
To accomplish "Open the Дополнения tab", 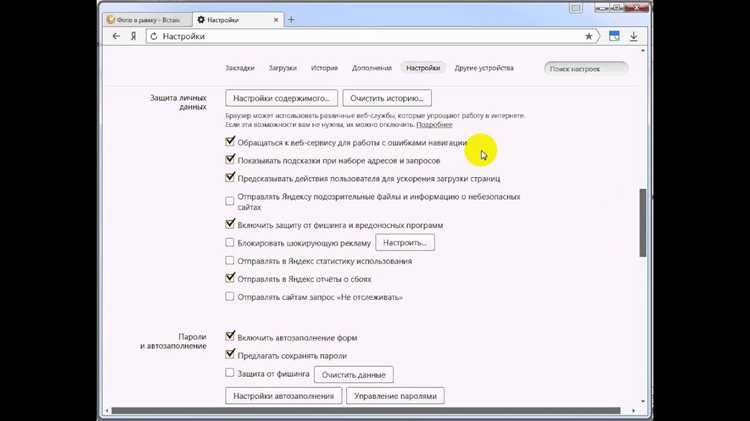I will click(372, 68).
